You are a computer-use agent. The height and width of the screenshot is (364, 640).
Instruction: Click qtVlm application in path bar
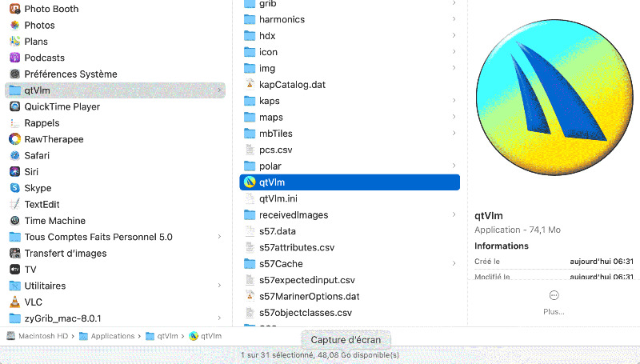click(x=206, y=336)
